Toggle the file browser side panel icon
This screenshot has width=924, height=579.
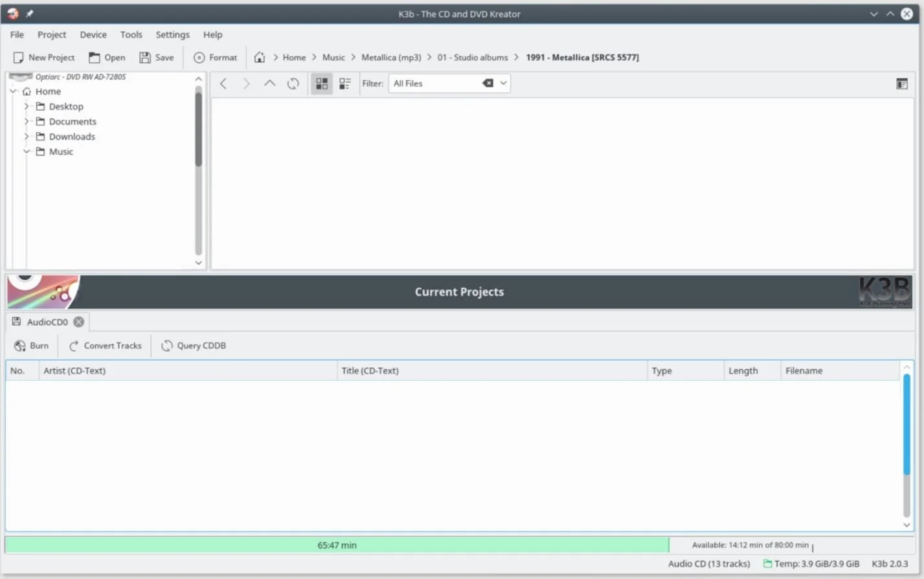pos(902,84)
